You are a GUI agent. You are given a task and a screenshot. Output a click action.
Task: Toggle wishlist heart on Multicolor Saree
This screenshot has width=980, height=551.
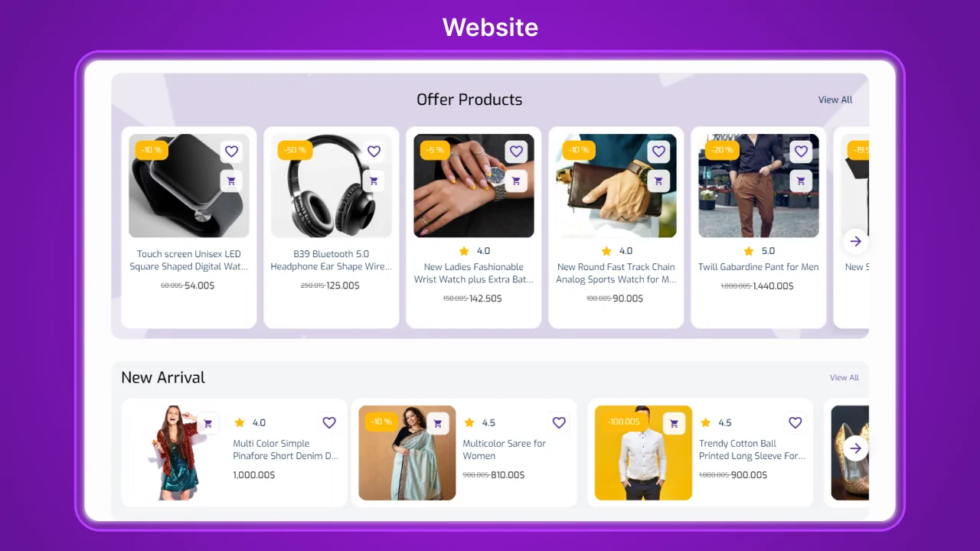pyautogui.click(x=559, y=422)
